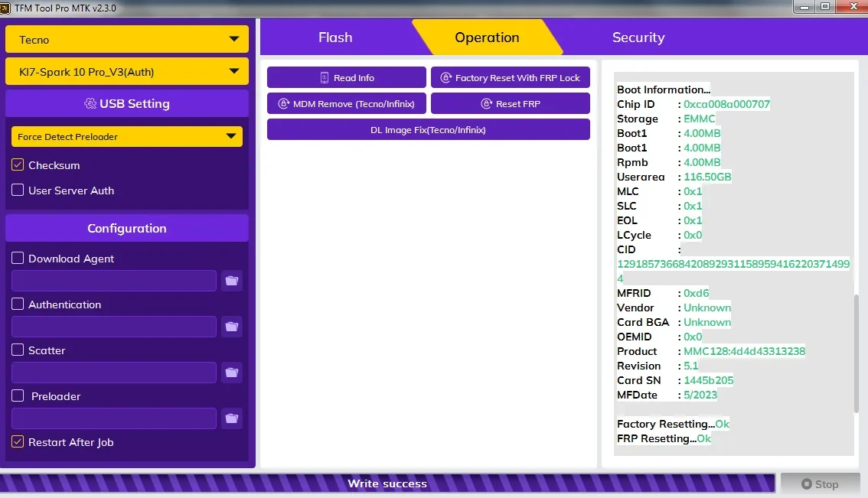This screenshot has height=498, width=868.
Task: Select the MFDate value 5/2023
Action: [700, 395]
